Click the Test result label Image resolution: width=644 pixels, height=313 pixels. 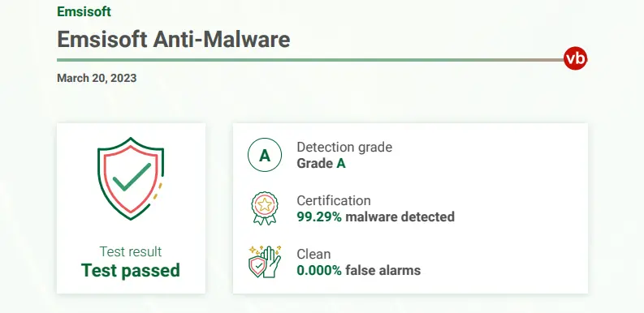[x=131, y=251]
